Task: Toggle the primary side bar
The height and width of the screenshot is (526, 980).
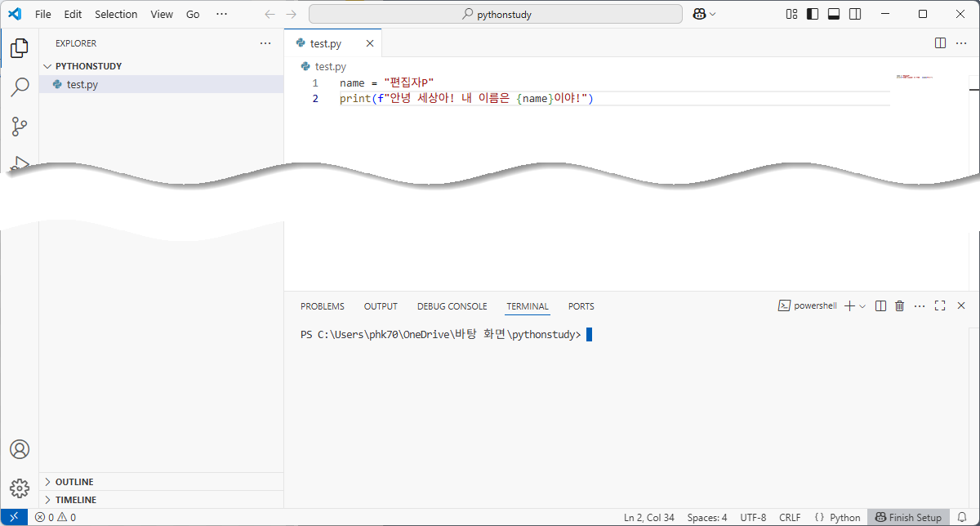Action: 813,14
